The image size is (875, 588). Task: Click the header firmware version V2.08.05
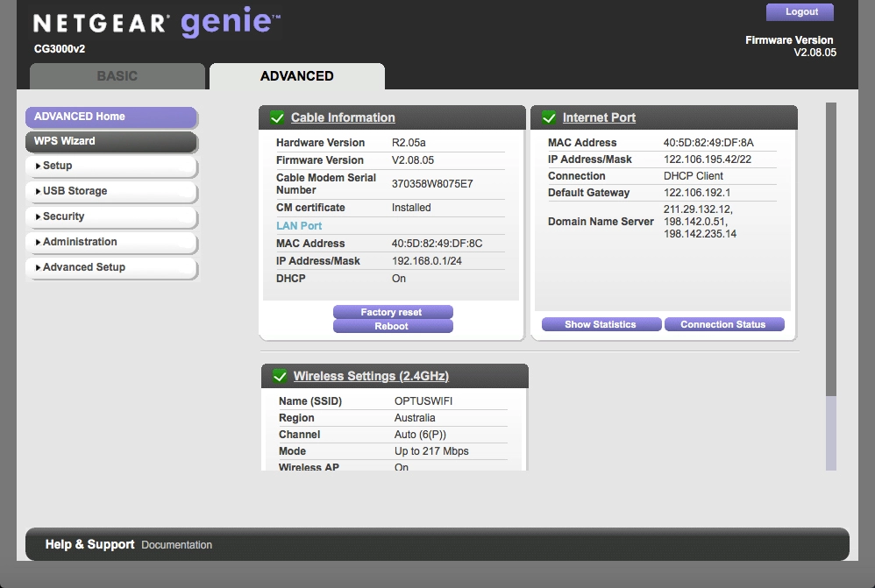[x=815, y=53]
